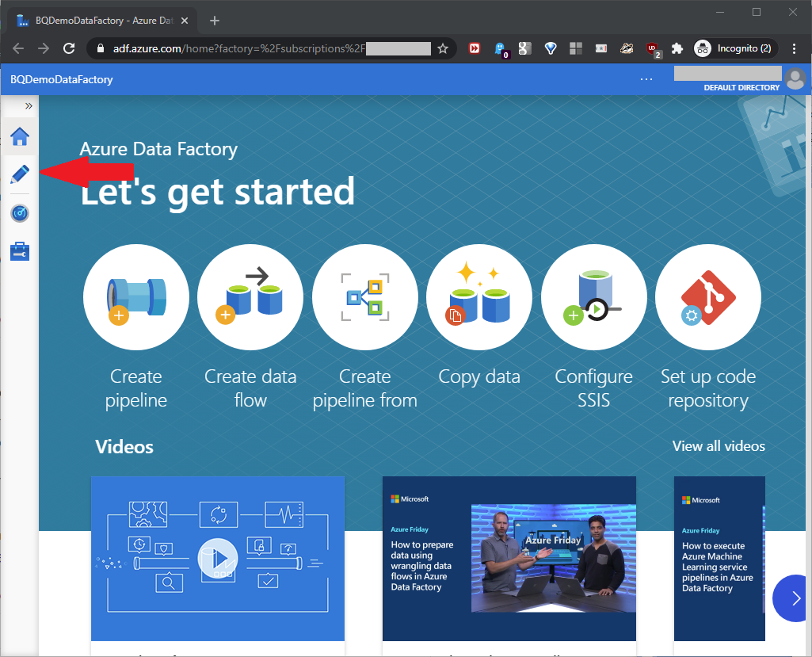This screenshot has width=812, height=657.
Task: Open the ellipsis more options in header
Action: pyautogui.click(x=646, y=79)
